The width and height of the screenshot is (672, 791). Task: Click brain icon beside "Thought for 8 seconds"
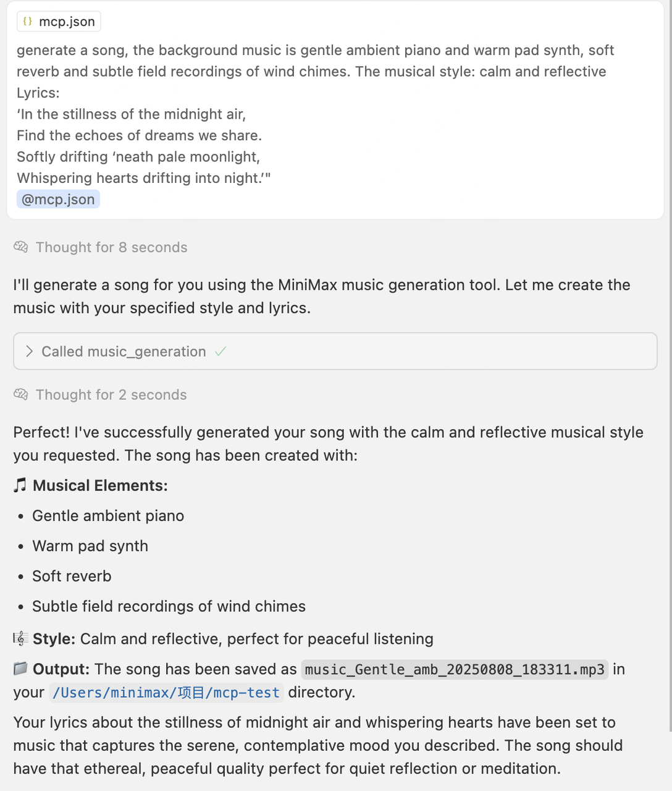coord(21,247)
